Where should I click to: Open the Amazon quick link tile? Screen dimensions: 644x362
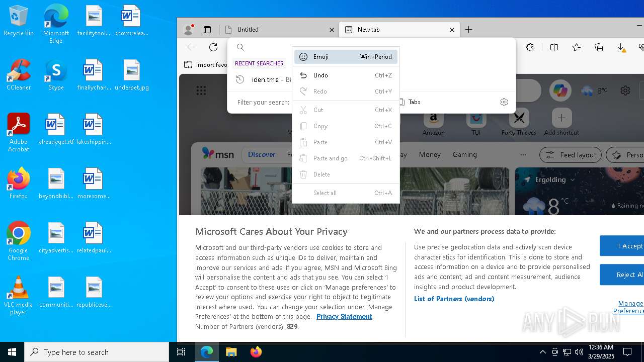point(433,123)
